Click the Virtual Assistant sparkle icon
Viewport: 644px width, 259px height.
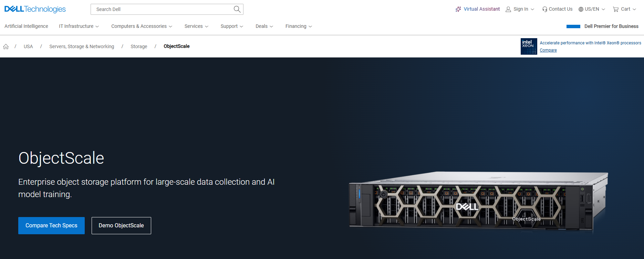pyautogui.click(x=458, y=9)
